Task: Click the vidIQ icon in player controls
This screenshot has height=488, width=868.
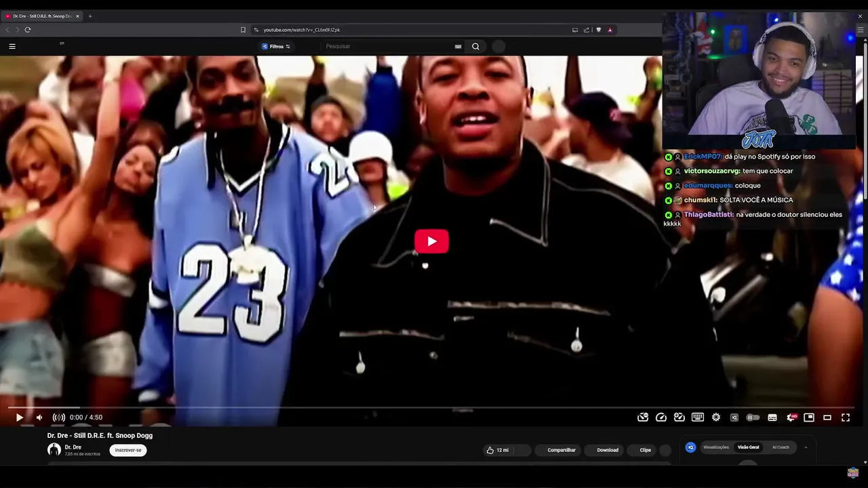Action: (x=734, y=418)
